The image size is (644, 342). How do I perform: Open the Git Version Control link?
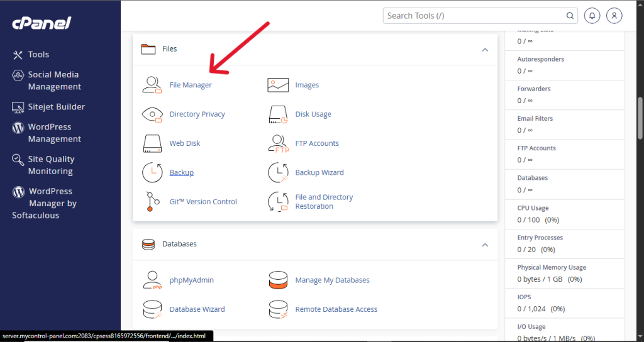click(x=203, y=202)
